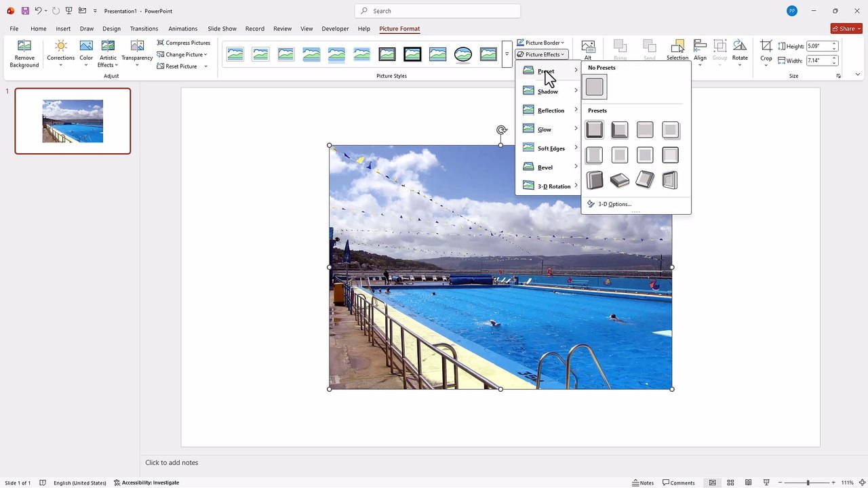Viewport: 868px width, 488px height.
Task: Switch to Reading View
Action: (x=748, y=483)
